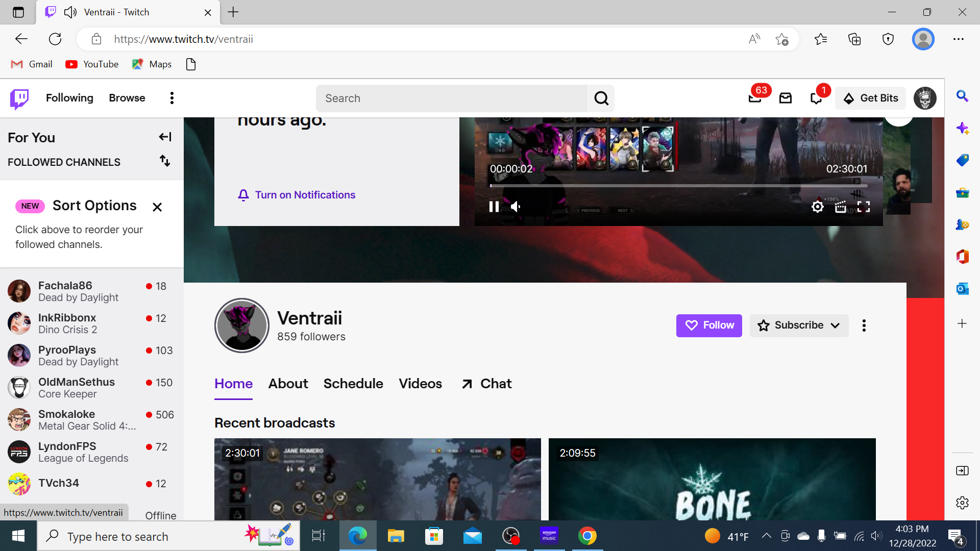Refresh the browser page
This screenshot has width=980, height=551.
point(55,39)
